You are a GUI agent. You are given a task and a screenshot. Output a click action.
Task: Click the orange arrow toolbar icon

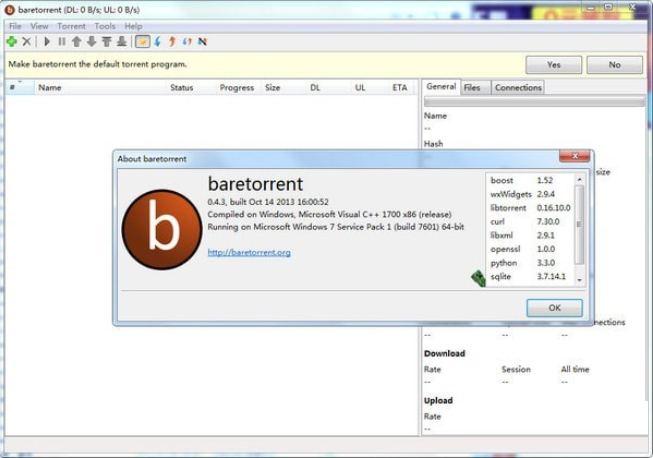pos(172,42)
